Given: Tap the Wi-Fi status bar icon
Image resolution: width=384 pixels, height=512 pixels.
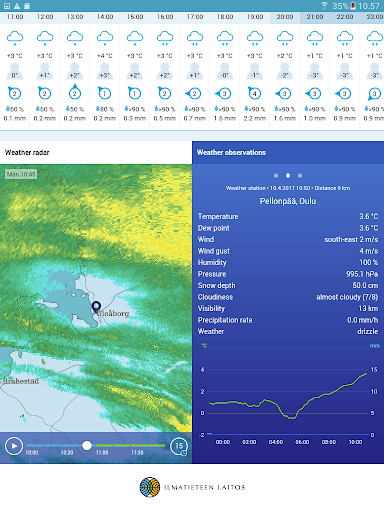Looking at the screenshot, I should tap(324, 6).
